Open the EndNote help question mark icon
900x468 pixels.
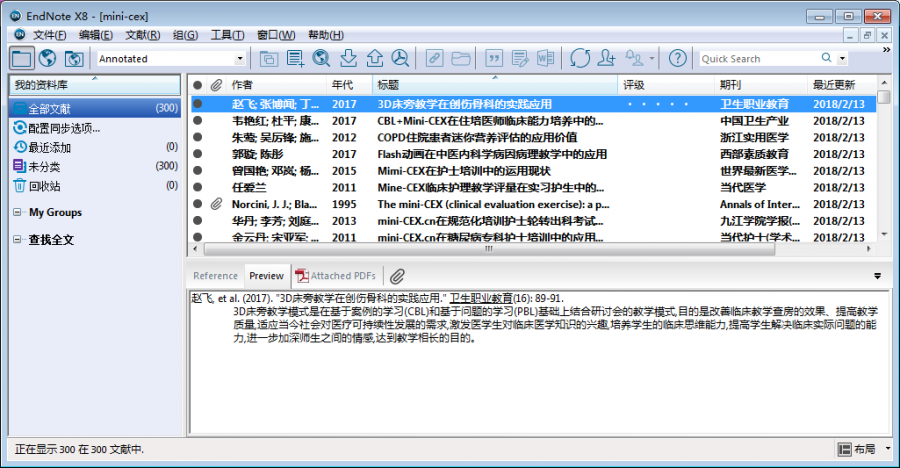(x=678, y=59)
